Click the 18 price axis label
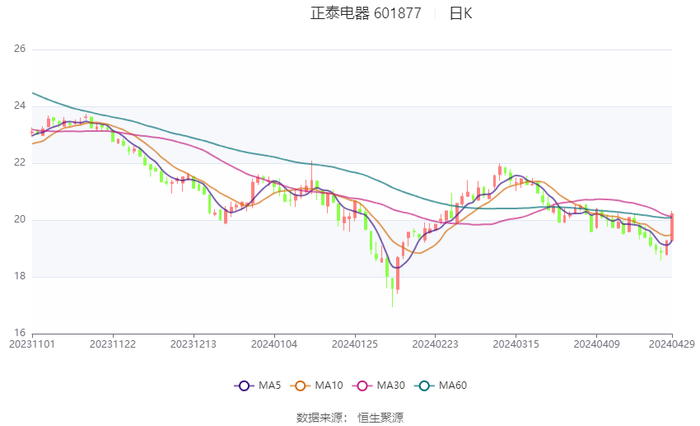 coord(19,277)
